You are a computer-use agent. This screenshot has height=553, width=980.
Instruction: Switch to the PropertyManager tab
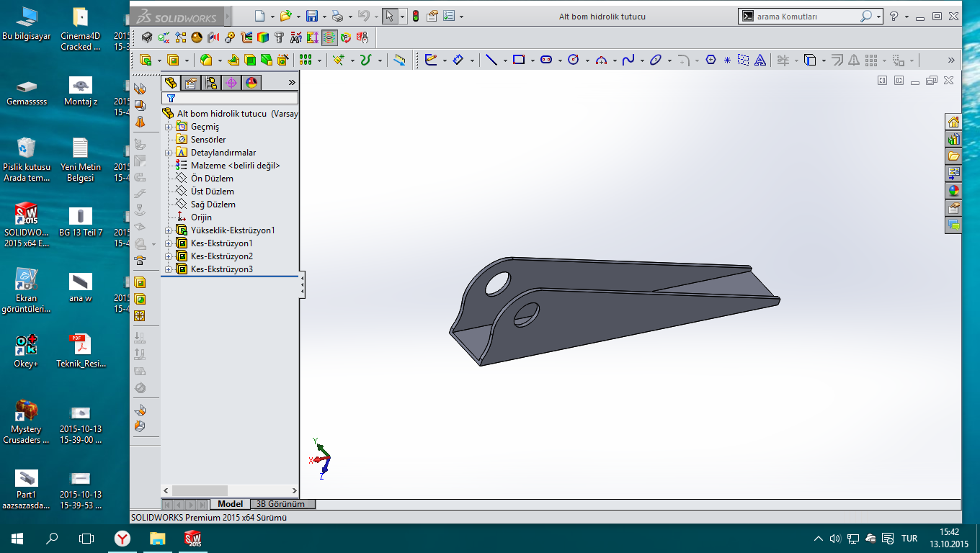tap(190, 83)
